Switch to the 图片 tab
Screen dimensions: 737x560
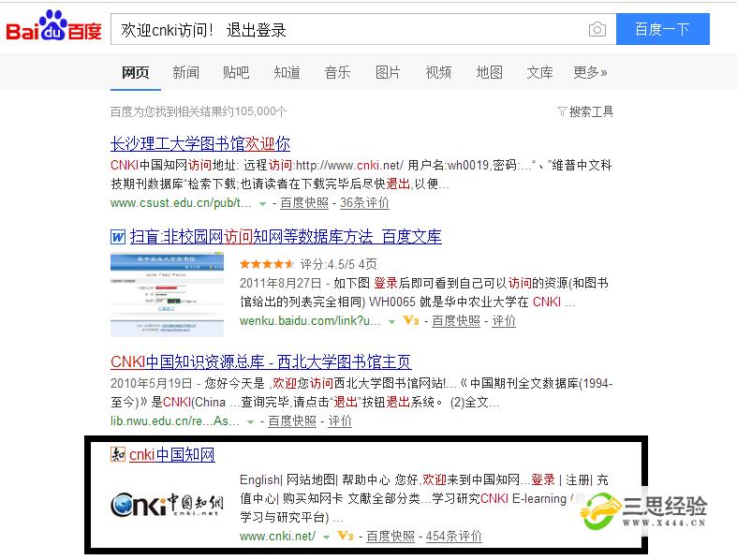(388, 72)
